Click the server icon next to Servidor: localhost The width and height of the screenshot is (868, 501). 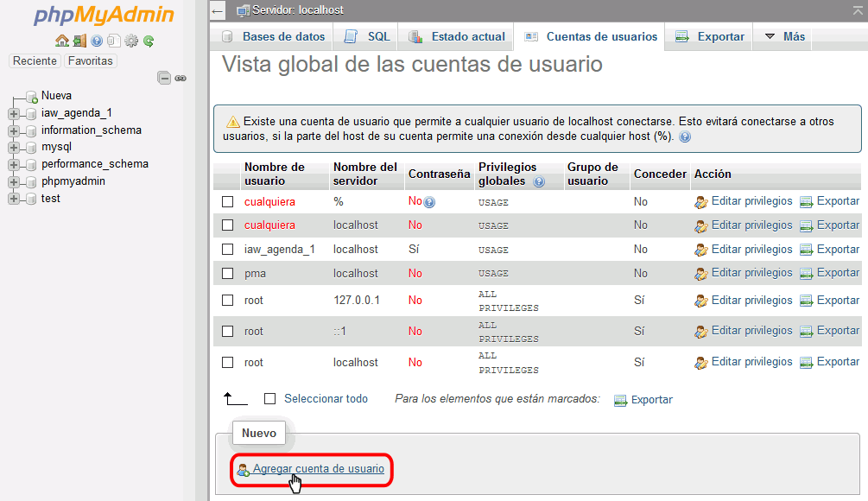(243, 10)
